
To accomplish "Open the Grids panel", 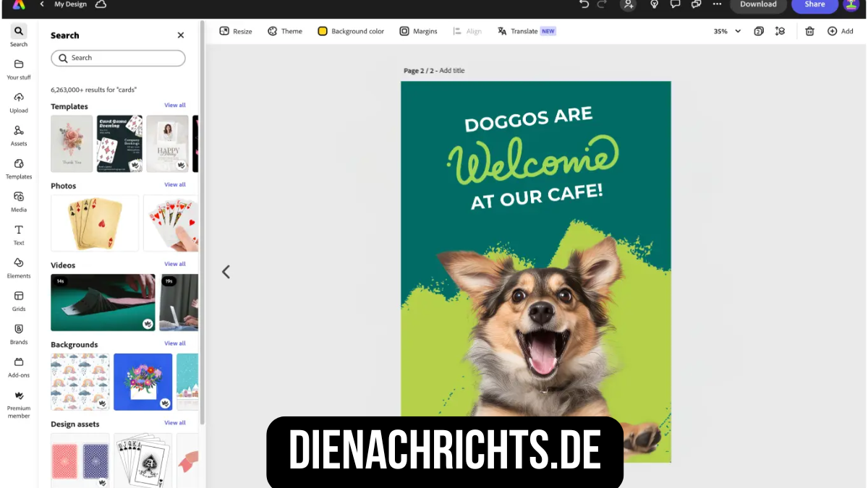I will coord(19,296).
